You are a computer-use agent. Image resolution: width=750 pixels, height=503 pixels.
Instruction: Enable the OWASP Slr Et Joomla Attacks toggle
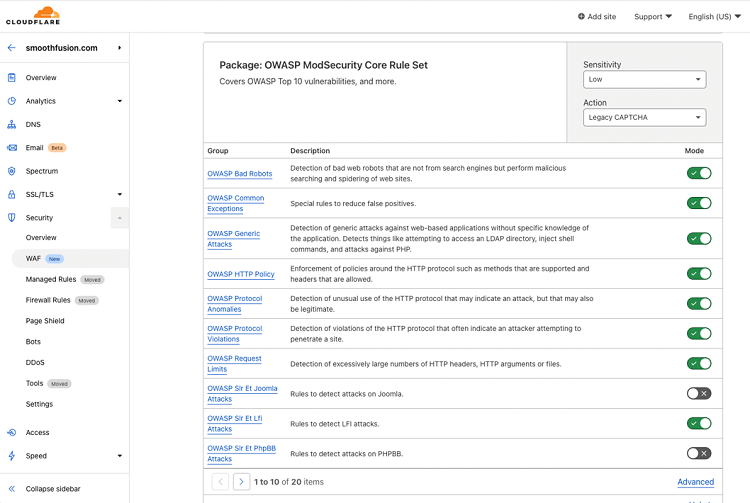coord(699,394)
